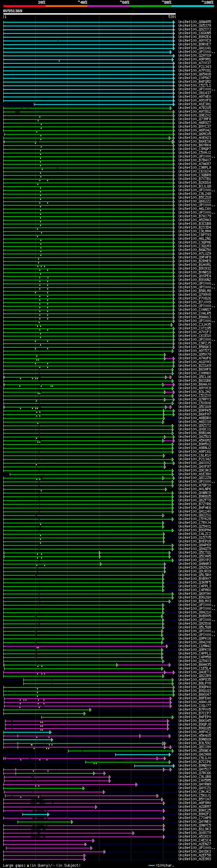217x868 pixels.
Task: Click the purple ~60% identity legend bar
Action: point(108,6)
